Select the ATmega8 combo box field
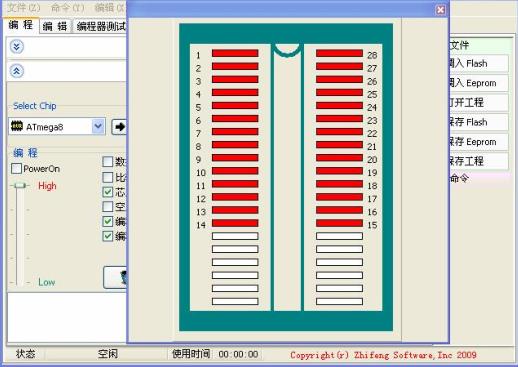Viewport: 518px width, 367px height. pyautogui.click(x=57, y=126)
